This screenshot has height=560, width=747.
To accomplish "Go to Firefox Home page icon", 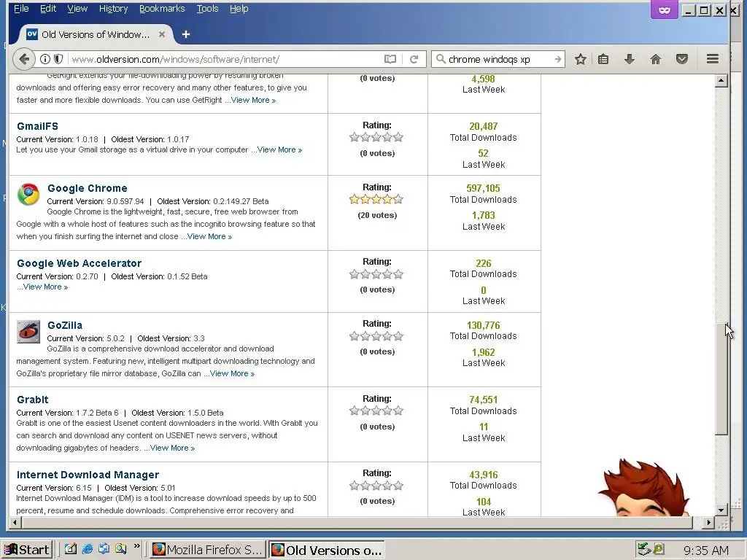I will pos(656,59).
